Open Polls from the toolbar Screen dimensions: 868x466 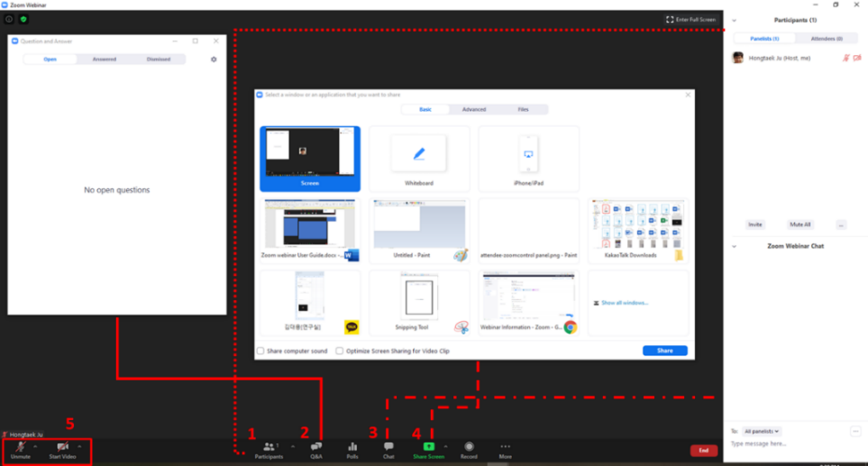click(352, 451)
